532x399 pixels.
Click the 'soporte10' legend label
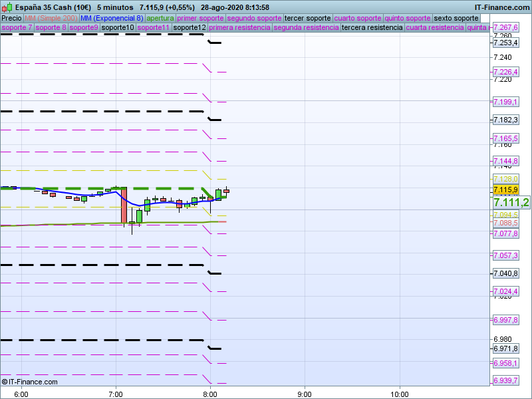point(118,28)
